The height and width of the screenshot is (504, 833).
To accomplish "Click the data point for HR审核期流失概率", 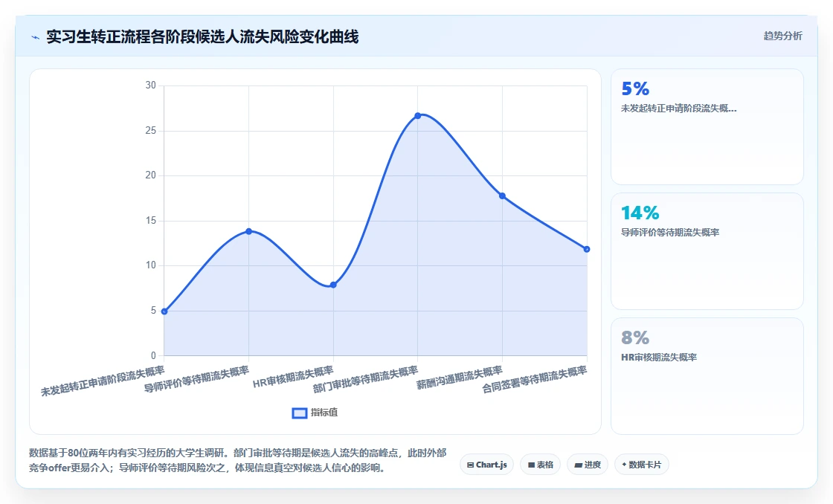I will pyautogui.click(x=333, y=285).
